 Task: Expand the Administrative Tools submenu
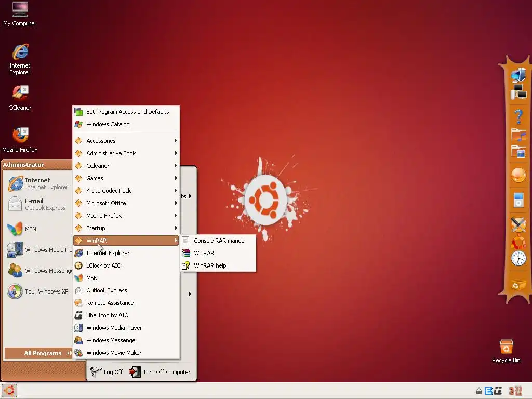126,153
